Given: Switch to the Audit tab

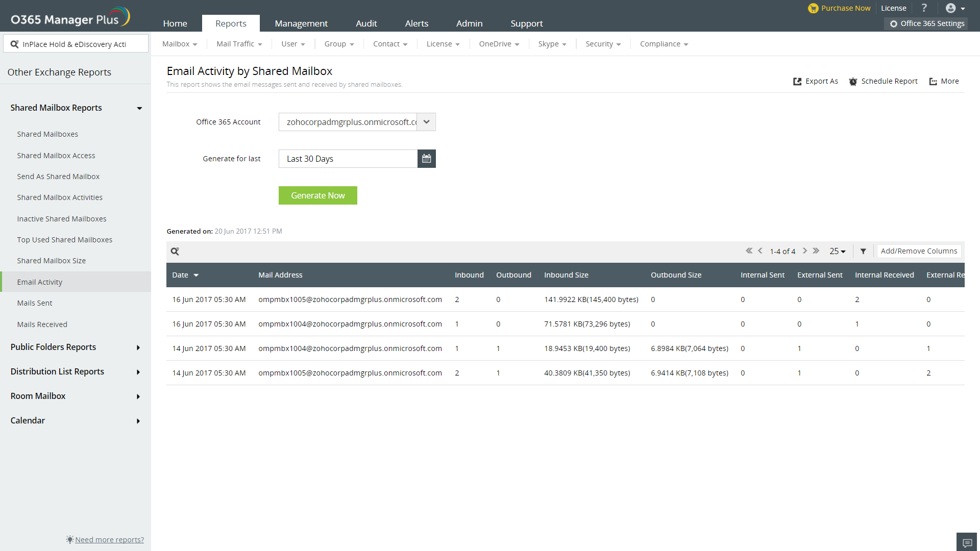Looking at the screenshot, I should click(366, 23).
